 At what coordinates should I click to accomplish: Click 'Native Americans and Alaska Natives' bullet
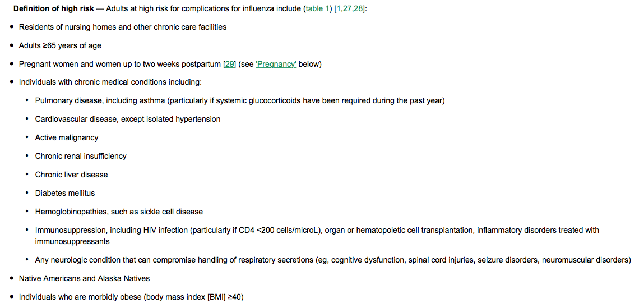84,279
